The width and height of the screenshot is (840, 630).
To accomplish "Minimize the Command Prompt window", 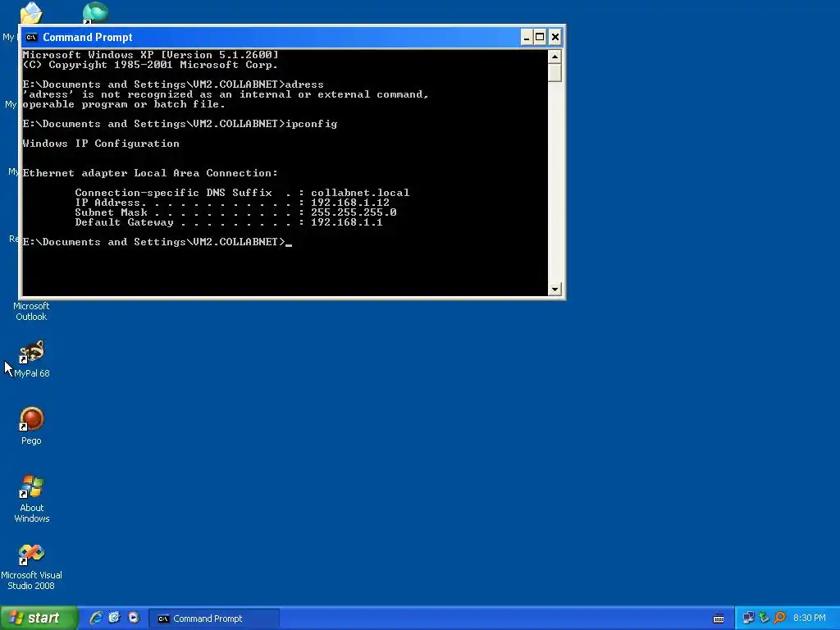I will coord(526,37).
